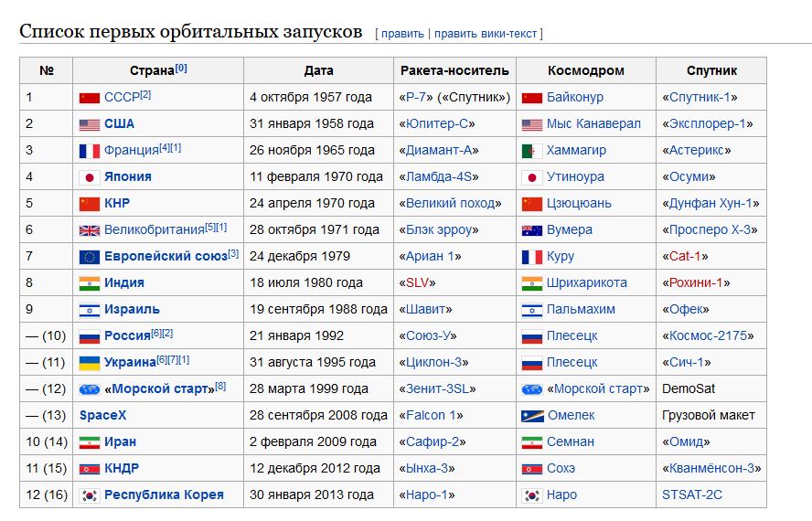Open the red Cat-1 satellite link

(685, 256)
